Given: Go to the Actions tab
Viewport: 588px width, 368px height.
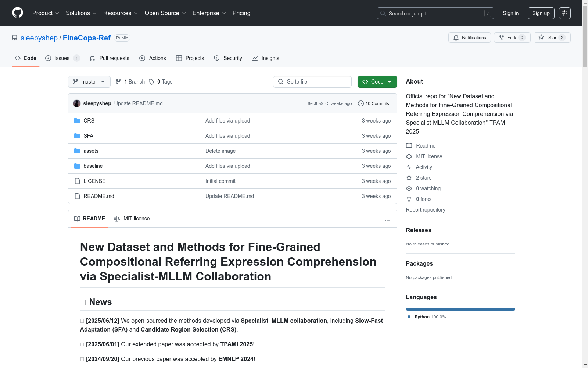Looking at the screenshot, I should click(153, 58).
